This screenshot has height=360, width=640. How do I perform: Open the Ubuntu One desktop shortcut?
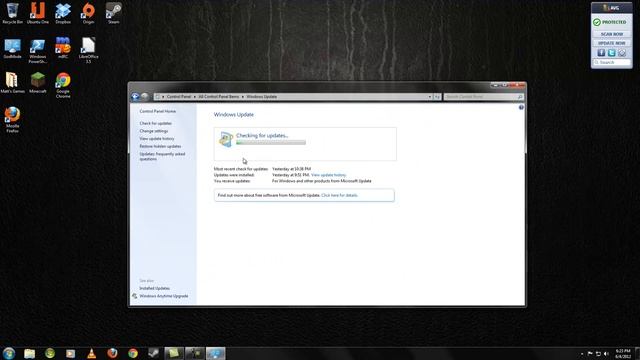coord(38,13)
